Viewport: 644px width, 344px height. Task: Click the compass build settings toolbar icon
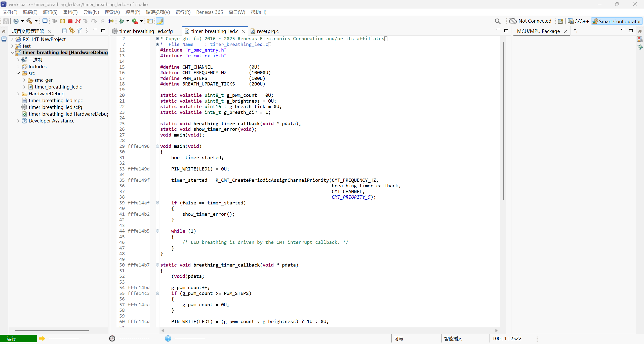[16, 21]
